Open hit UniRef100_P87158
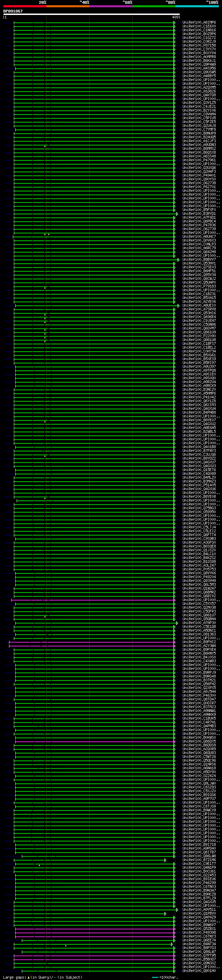The width and height of the screenshot is (222, 980). (199, 45)
